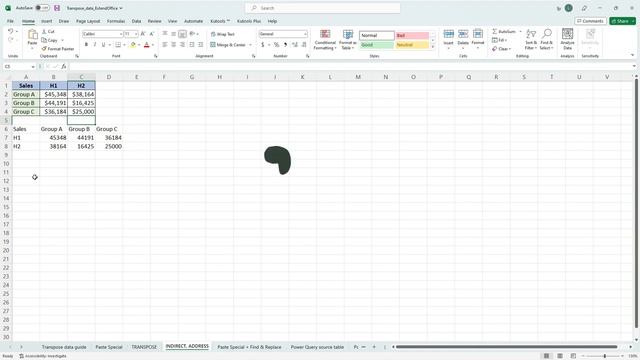This screenshot has height=360, width=640.
Task: Open the View ribbon tab
Action: tap(173, 21)
